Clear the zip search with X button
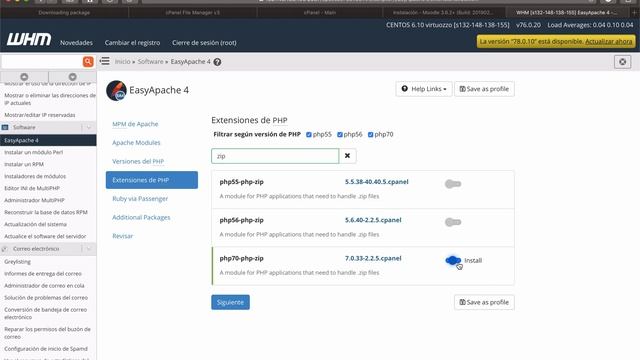This screenshot has height=360, width=640. [x=347, y=156]
